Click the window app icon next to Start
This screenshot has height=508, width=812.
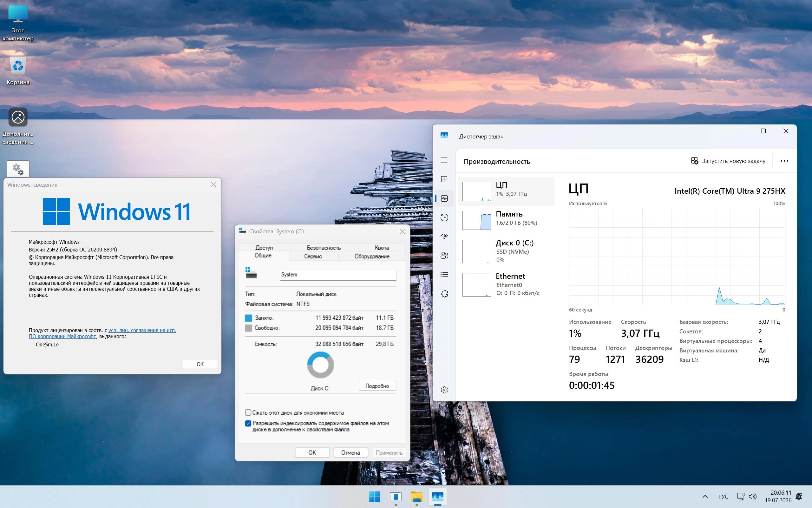click(396, 497)
